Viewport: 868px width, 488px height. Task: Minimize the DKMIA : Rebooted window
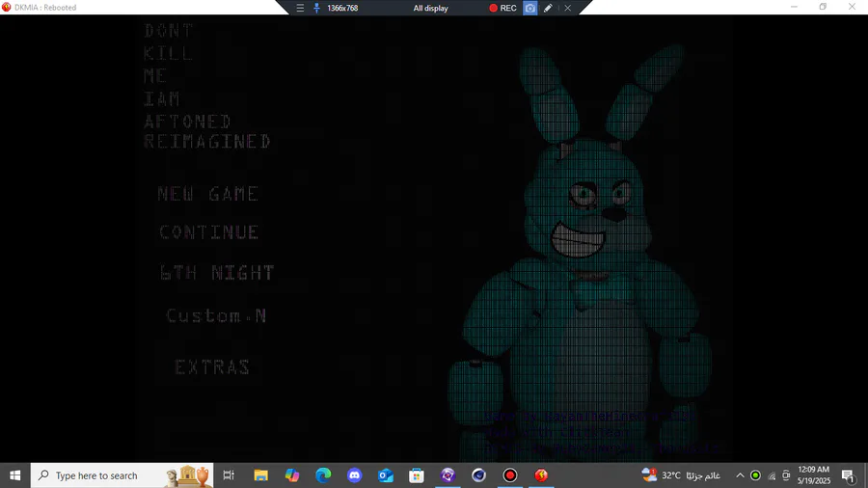[795, 7]
